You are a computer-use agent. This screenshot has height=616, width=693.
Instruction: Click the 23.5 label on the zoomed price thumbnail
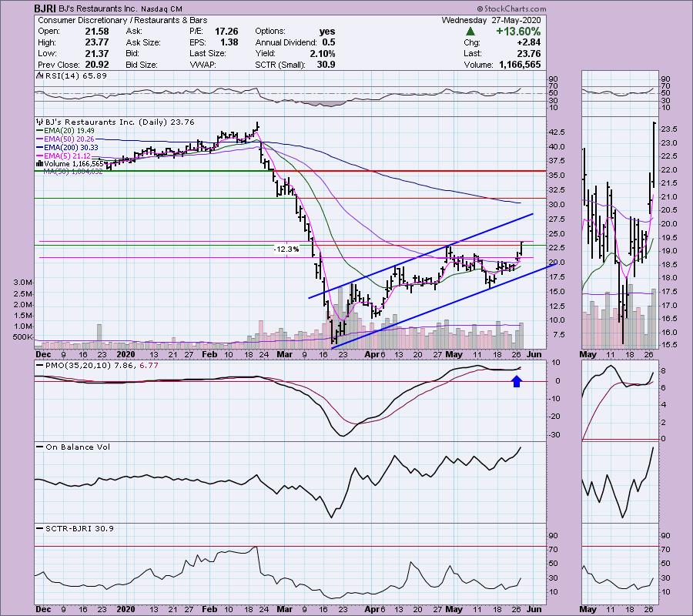tap(669, 129)
